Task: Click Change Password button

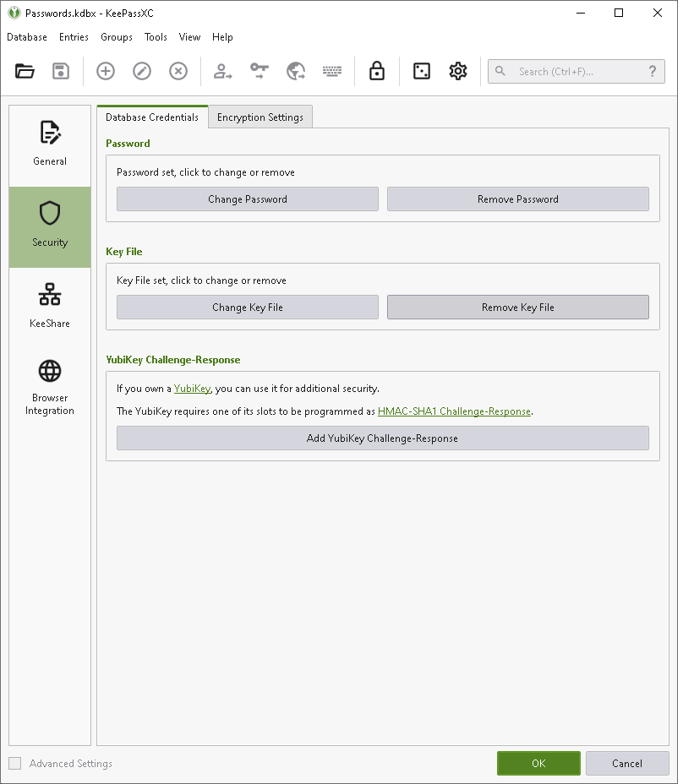Action: 248,199
